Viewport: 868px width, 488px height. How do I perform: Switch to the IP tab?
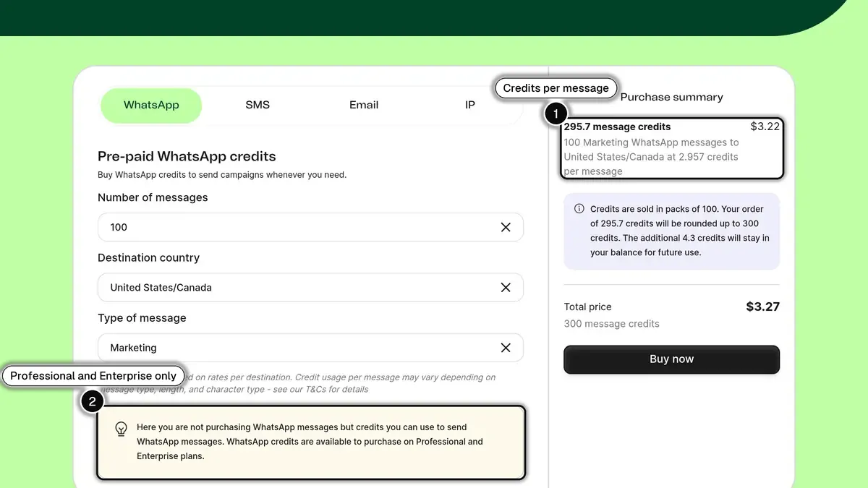[x=470, y=106]
